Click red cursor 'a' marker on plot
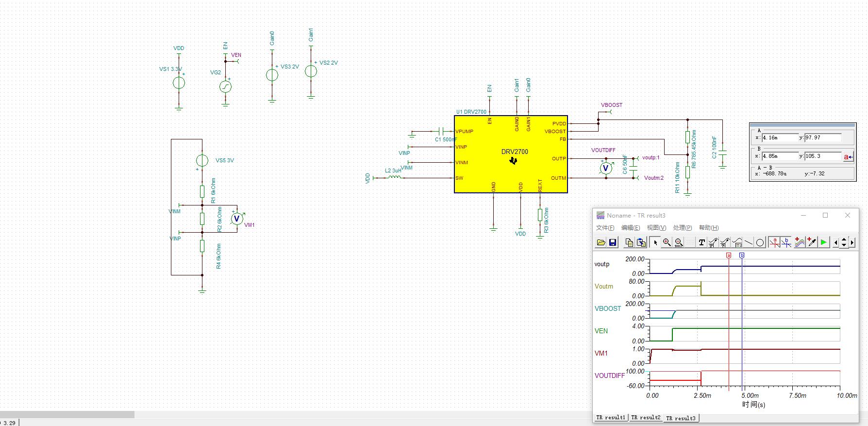Image resolution: width=868 pixels, height=426 pixels. pos(728,255)
